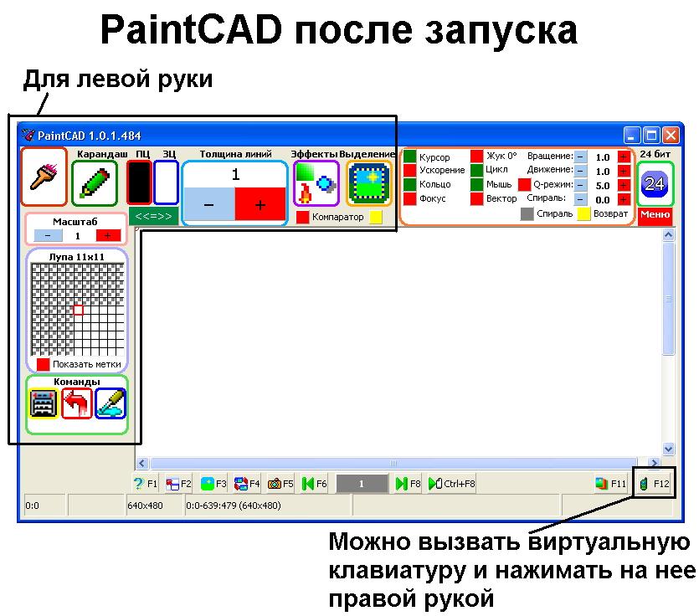Decrease Масштаб zoom with minus
This screenshot has width=699, height=616.
click(49, 235)
